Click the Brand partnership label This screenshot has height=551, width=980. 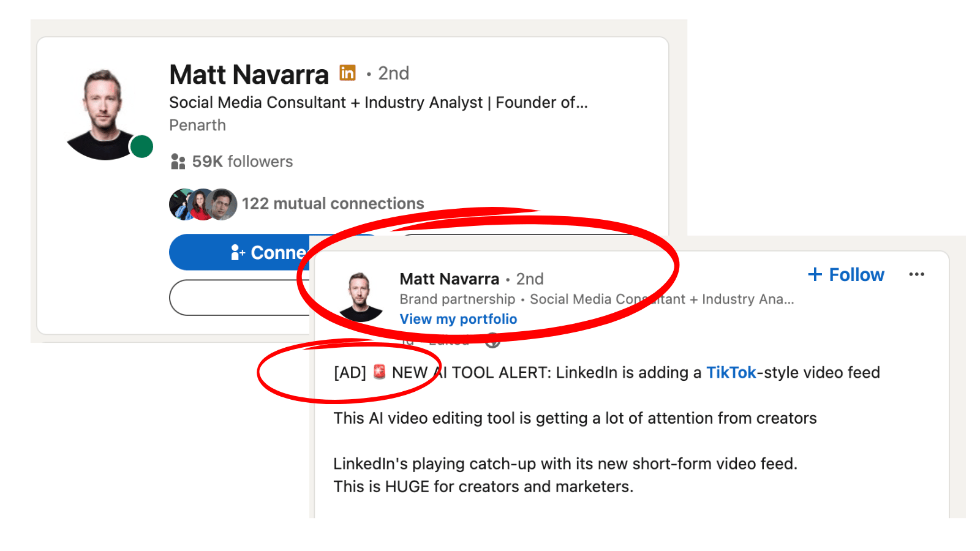458,299
